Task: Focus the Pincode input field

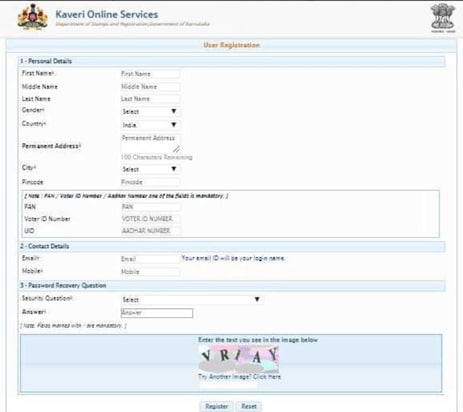Action: coord(150,182)
